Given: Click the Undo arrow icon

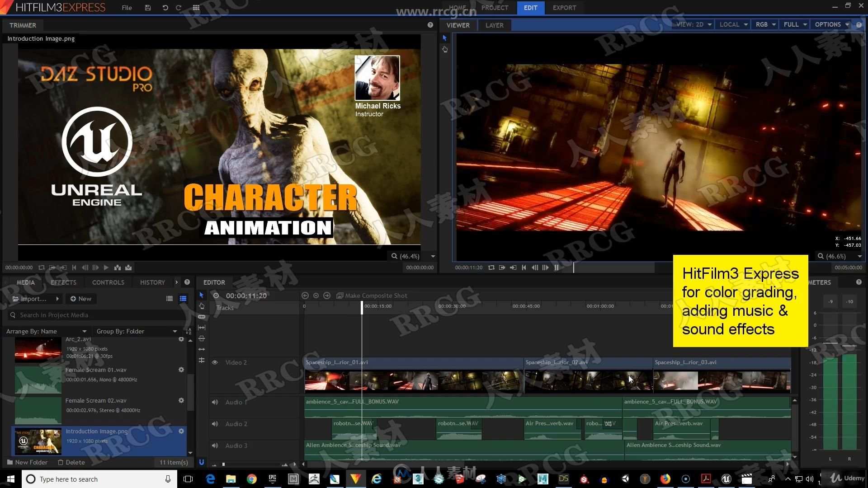Looking at the screenshot, I should pos(165,8).
